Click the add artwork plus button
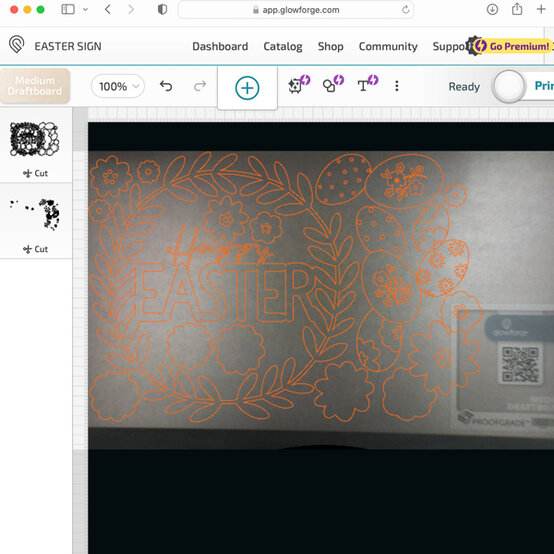The height and width of the screenshot is (554, 554). [247, 88]
